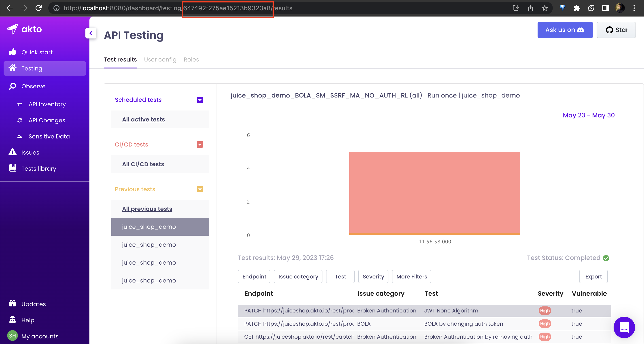Click the browser bookmark star icon
Image resolution: width=644 pixels, height=344 pixels.
544,8
